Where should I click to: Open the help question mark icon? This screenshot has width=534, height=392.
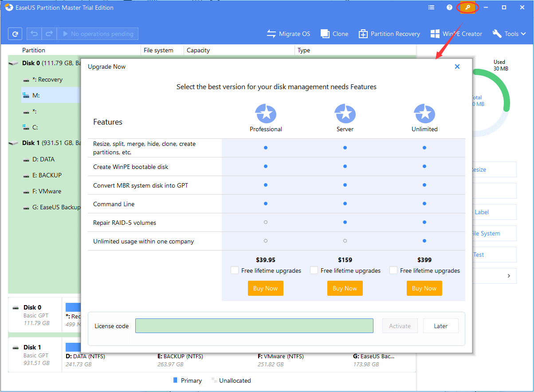tap(449, 8)
